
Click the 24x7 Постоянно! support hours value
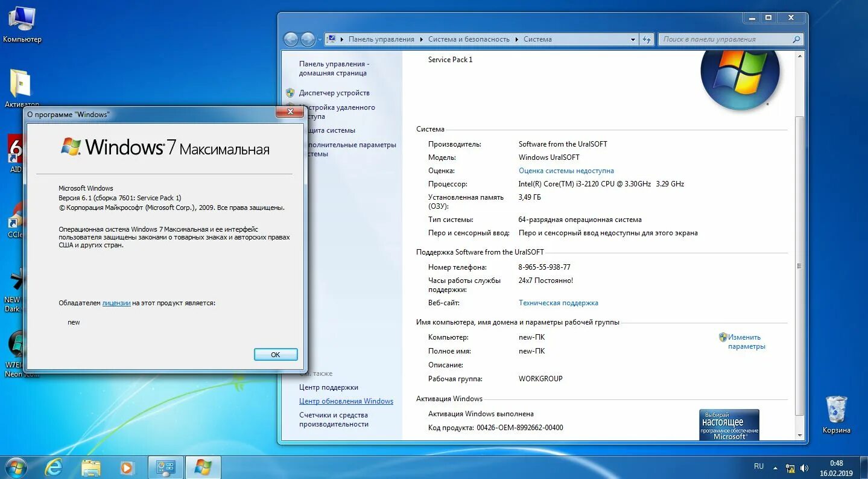click(545, 281)
